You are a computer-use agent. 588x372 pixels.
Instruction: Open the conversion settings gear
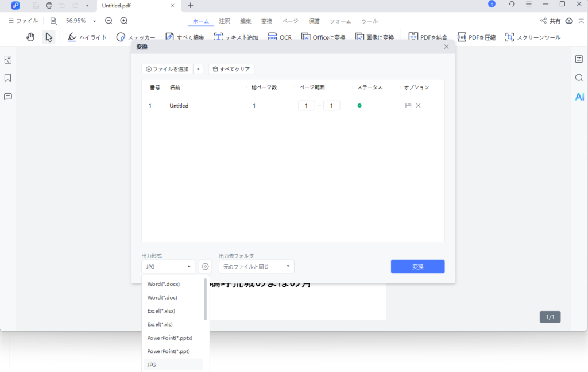click(205, 266)
